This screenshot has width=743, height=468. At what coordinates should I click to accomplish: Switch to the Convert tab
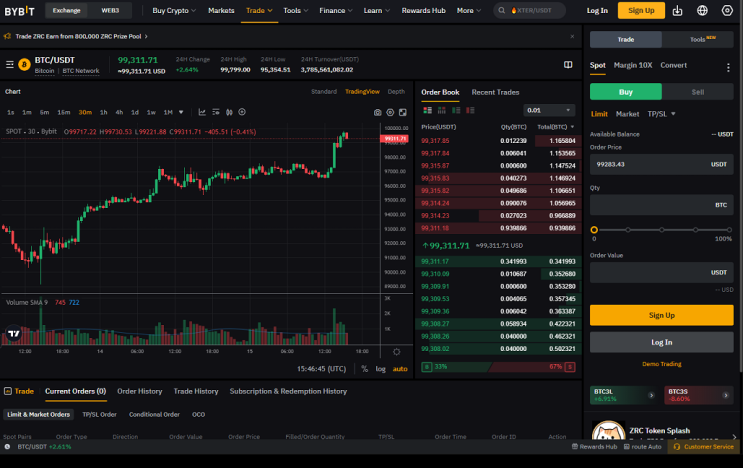pyautogui.click(x=673, y=65)
